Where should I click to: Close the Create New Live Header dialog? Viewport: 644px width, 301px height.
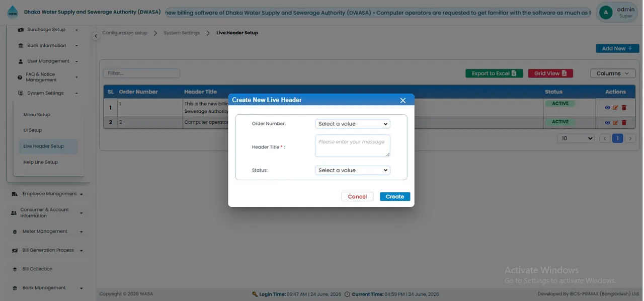[403, 100]
